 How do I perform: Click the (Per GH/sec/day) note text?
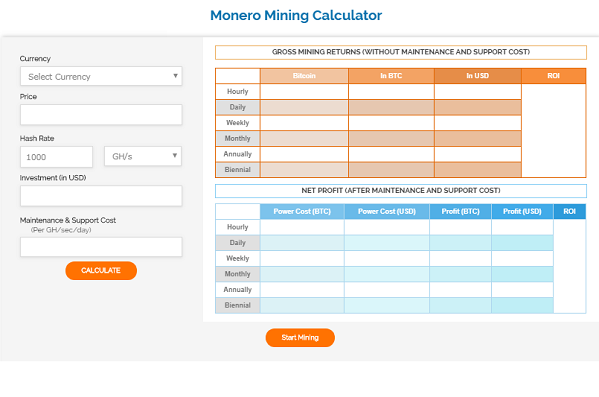click(x=61, y=230)
